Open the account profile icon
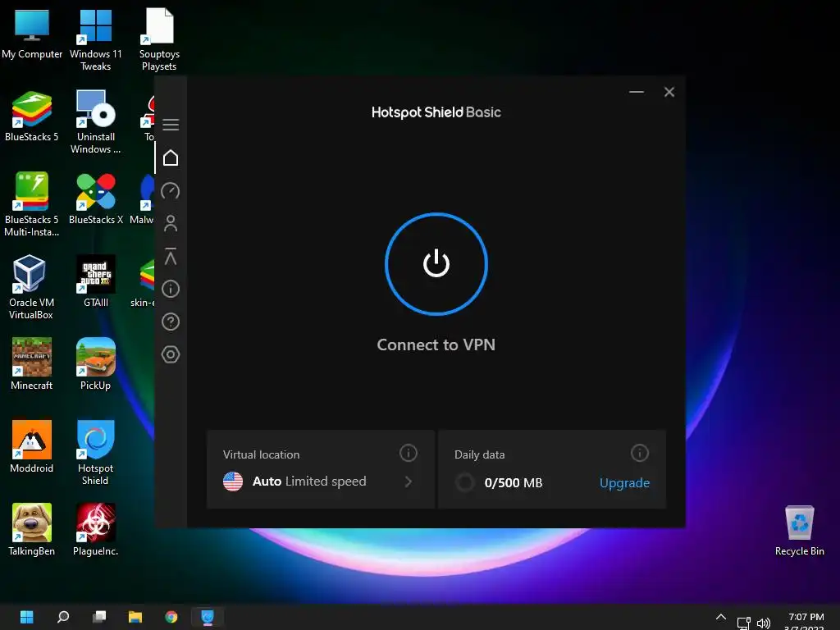840x630 pixels. [171, 223]
